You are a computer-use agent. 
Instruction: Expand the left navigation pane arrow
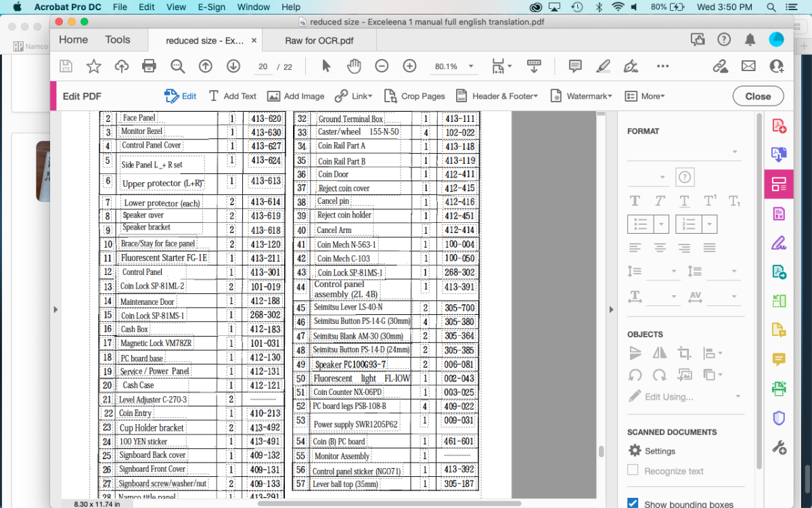tap(55, 310)
